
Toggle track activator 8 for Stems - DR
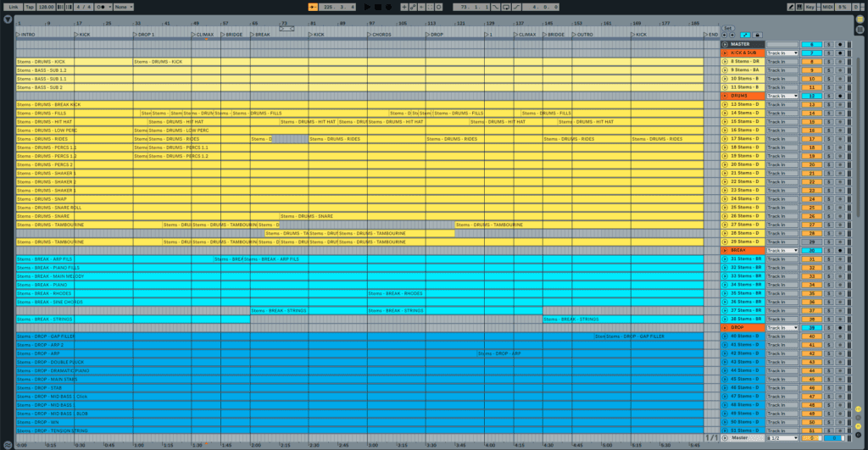point(811,61)
